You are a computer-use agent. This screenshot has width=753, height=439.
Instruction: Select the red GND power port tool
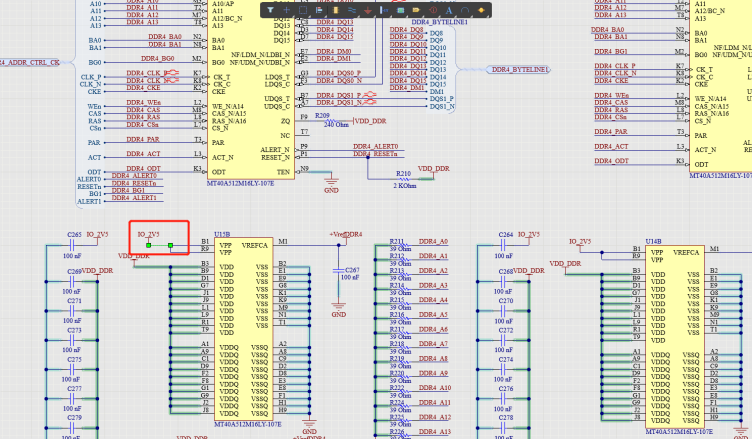click(x=367, y=10)
